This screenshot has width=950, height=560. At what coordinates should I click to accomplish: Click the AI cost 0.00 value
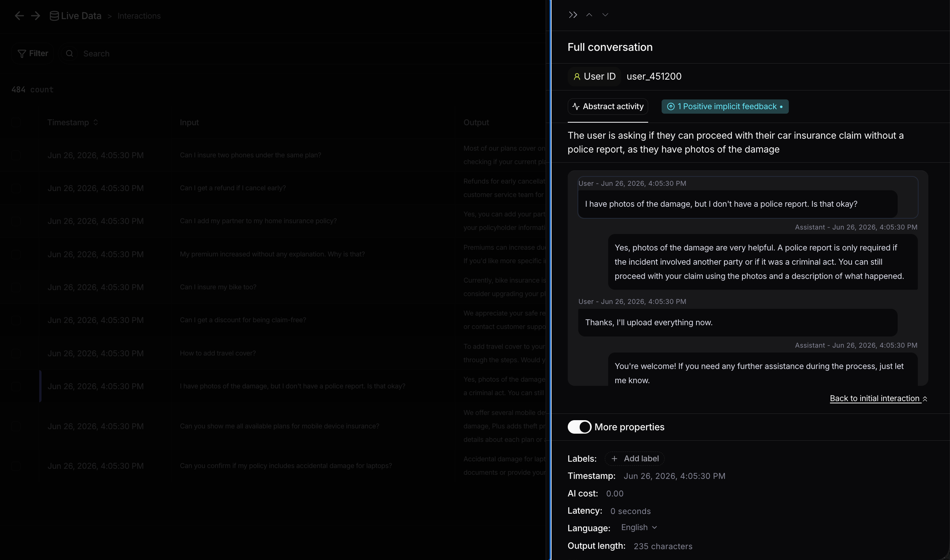click(615, 493)
